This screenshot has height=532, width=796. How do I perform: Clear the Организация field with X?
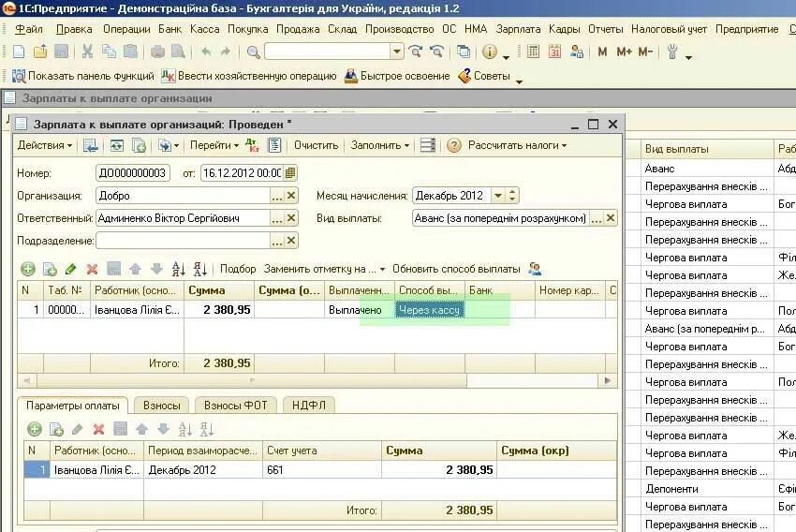point(291,196)
